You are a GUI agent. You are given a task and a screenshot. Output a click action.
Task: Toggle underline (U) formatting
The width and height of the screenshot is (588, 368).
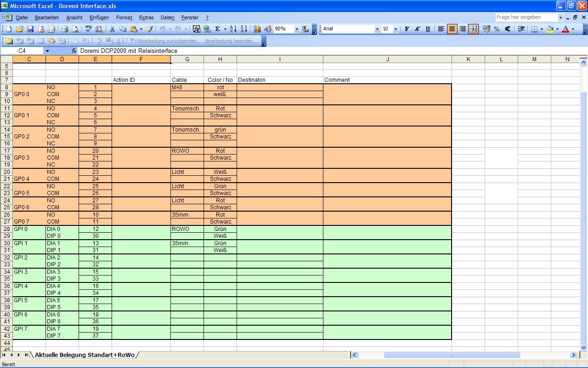point(428,29)
